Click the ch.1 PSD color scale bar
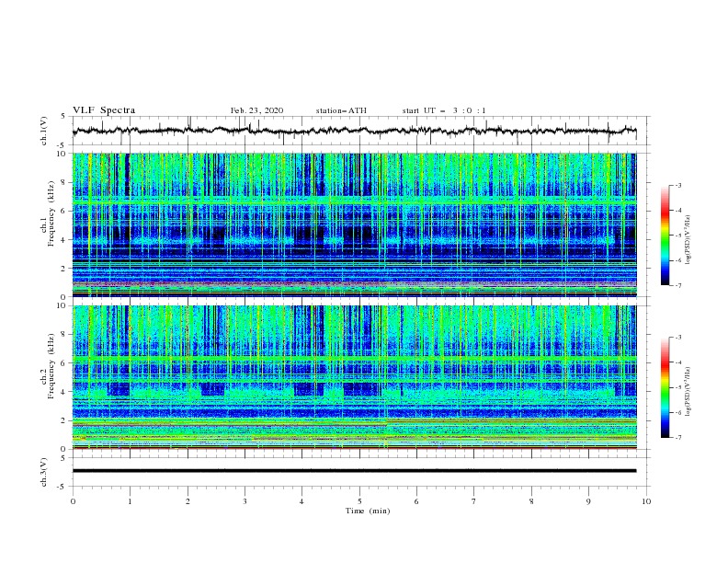Viewport: 728px width, 563px height. tap(665, 236)
